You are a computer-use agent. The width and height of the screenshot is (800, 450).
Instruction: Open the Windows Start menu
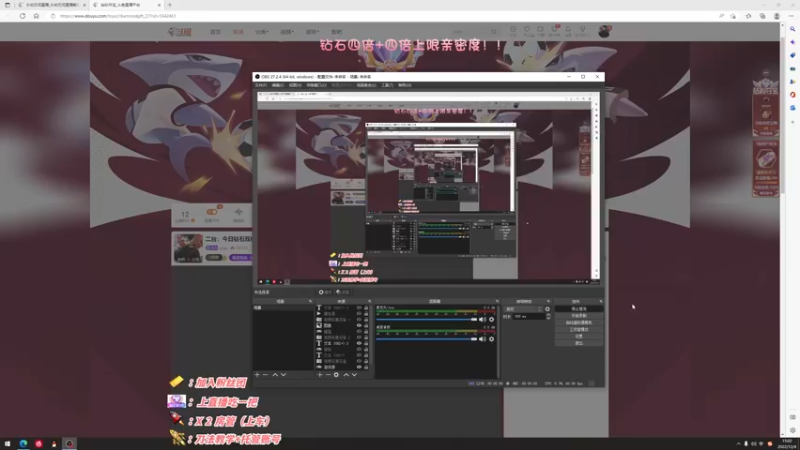pyautogui.click(x=7, y=444)
